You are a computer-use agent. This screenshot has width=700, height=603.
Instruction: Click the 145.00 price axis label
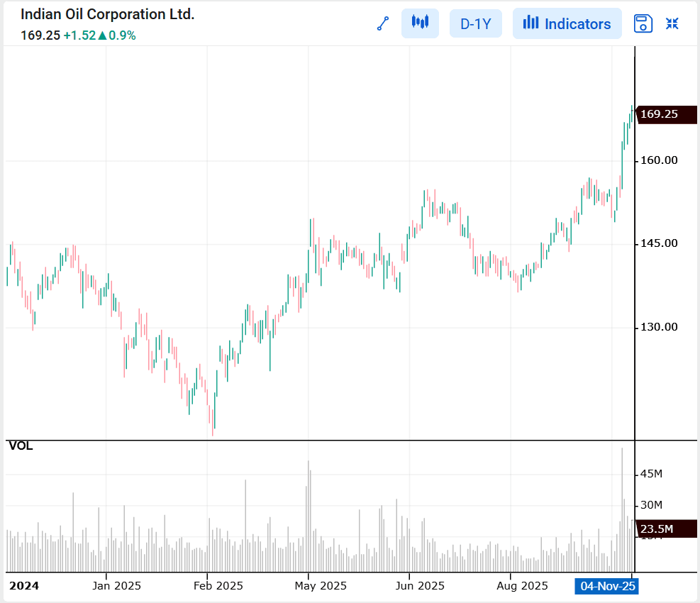coord(659,243)
